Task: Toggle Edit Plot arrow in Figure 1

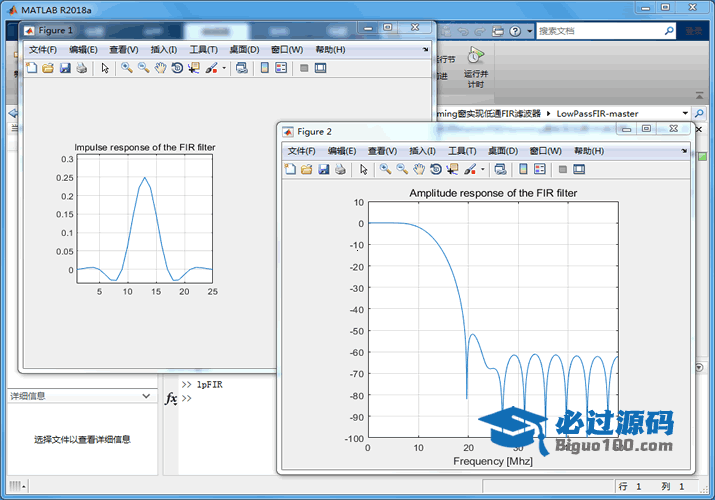Action: (x=105, y=68)
